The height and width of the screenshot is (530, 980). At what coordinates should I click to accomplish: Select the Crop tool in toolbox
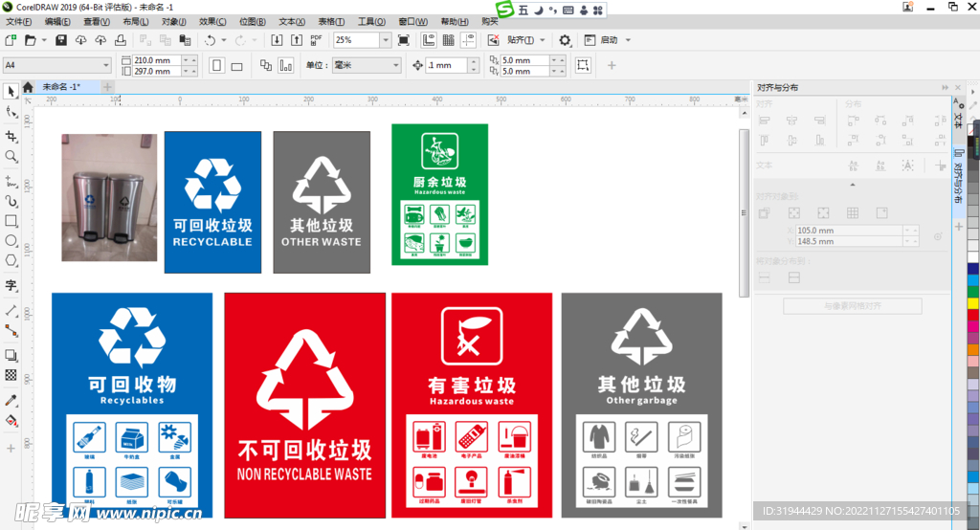[11, 136]
